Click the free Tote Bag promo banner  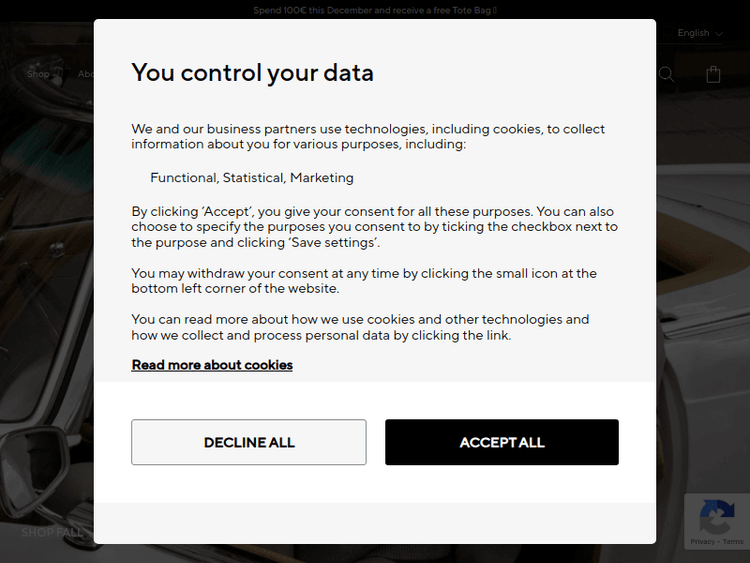tap(375, 10)
